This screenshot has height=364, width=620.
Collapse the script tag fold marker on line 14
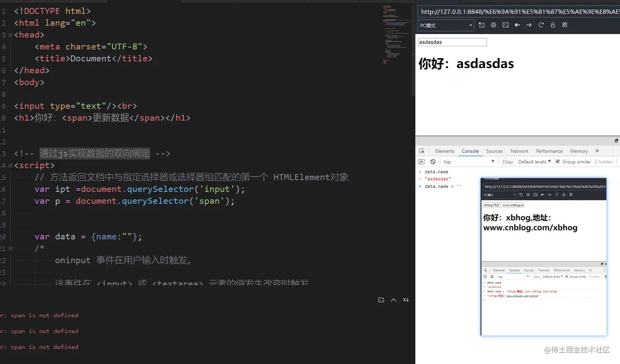tap(11, 166)
